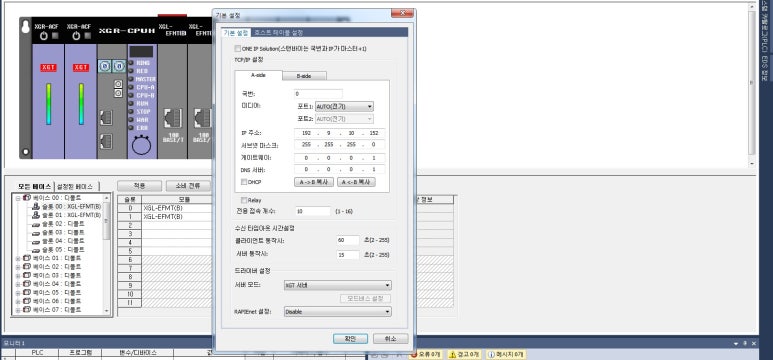Click the 국번 station number field
773x360 pixels.
tap(318, 94)
